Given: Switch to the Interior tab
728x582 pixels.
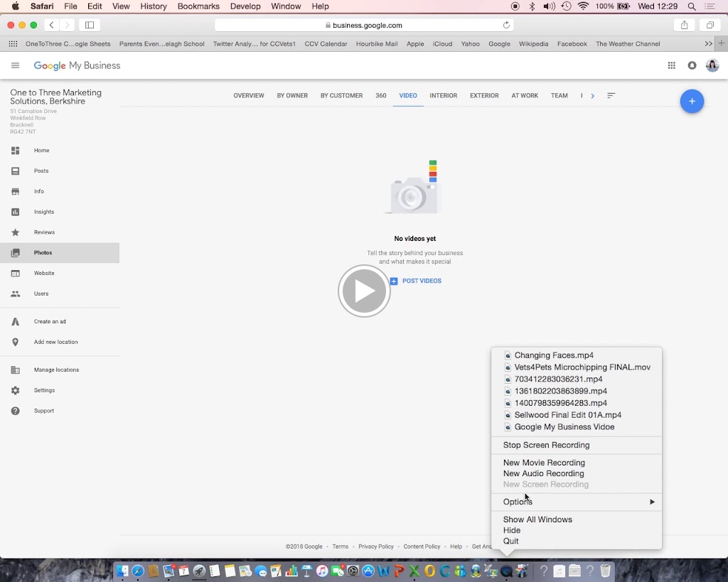Looking at the screenshot, I should [x=444, y=96].
